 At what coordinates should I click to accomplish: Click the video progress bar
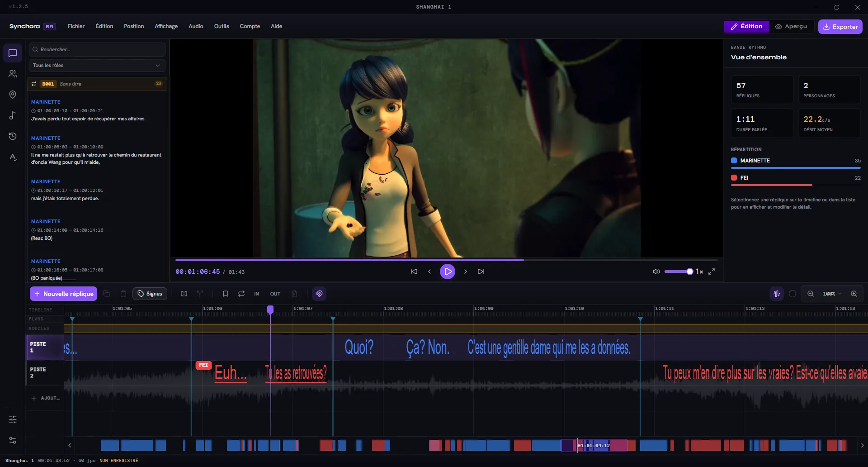pyautogui.click(x=447, y=260)
